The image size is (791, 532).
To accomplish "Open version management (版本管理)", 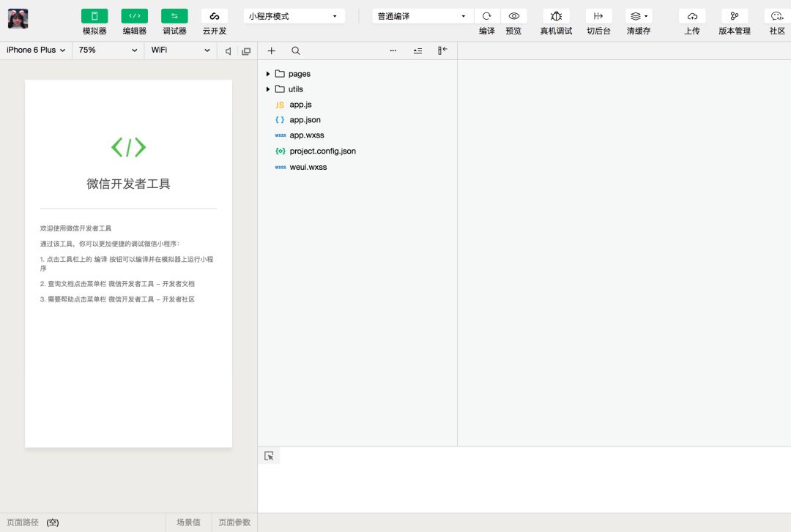I will point(735,16).
